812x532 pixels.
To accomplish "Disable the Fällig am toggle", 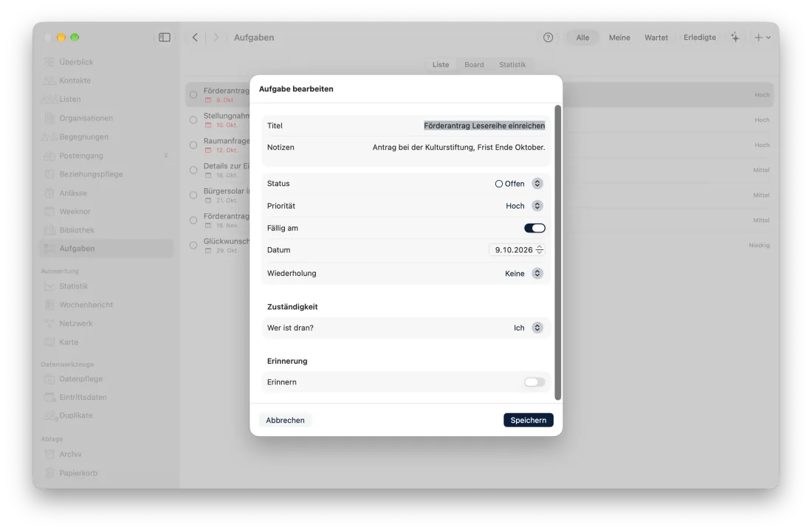I will [534, 228].
